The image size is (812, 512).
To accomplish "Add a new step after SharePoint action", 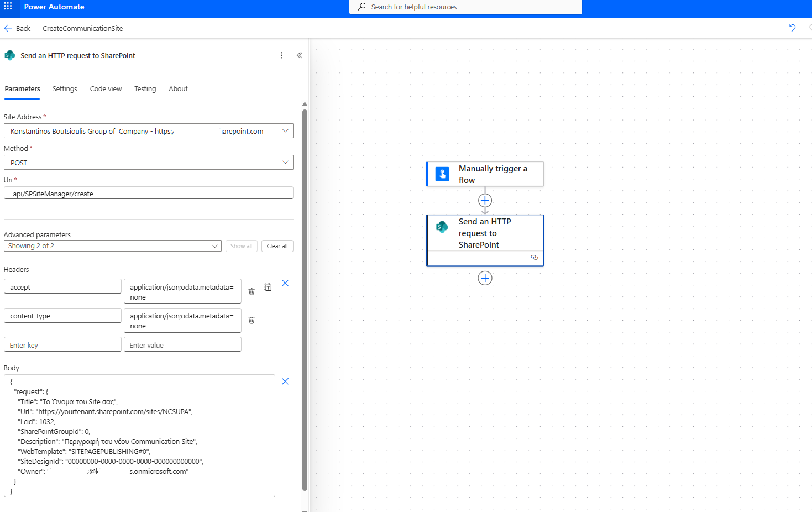I will [485, 278].
